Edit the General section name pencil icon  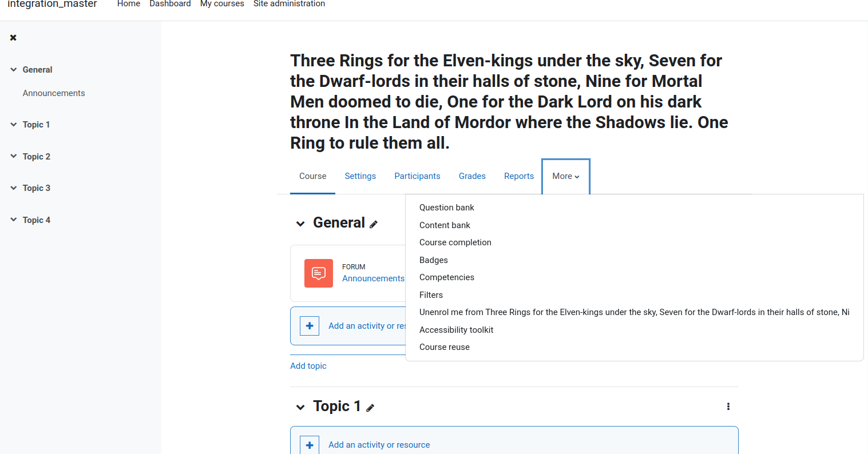coord(374,224)
